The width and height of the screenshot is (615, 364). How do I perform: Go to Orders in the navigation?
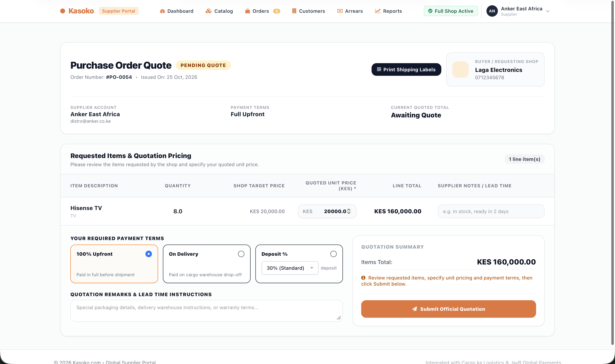[257, 11]
